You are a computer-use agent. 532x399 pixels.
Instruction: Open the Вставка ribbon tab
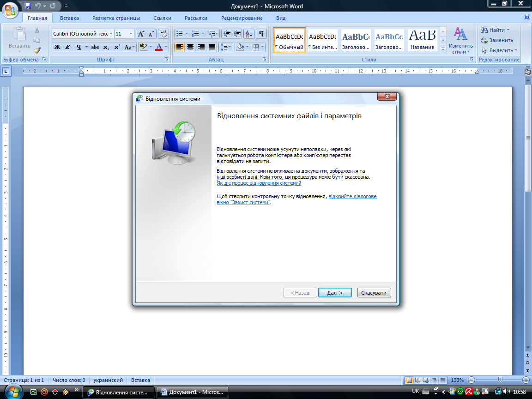click(69, 18)
